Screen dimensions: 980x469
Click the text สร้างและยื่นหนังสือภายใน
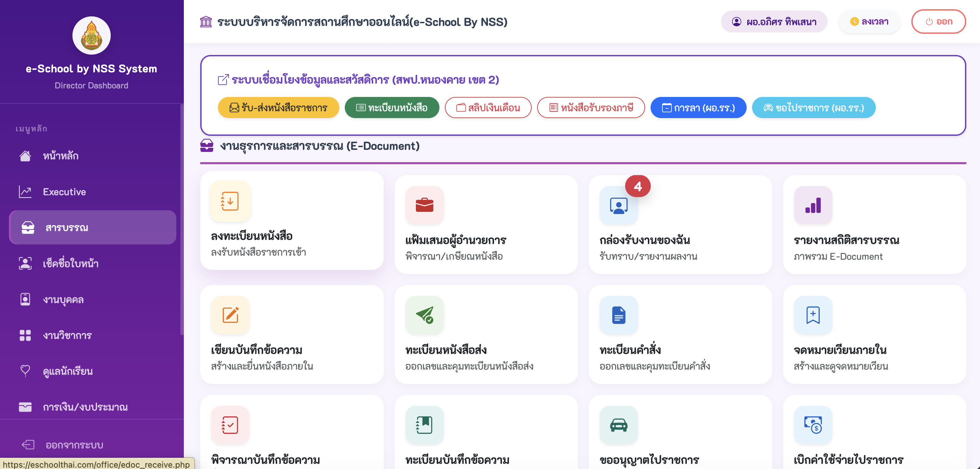[262, 366]
